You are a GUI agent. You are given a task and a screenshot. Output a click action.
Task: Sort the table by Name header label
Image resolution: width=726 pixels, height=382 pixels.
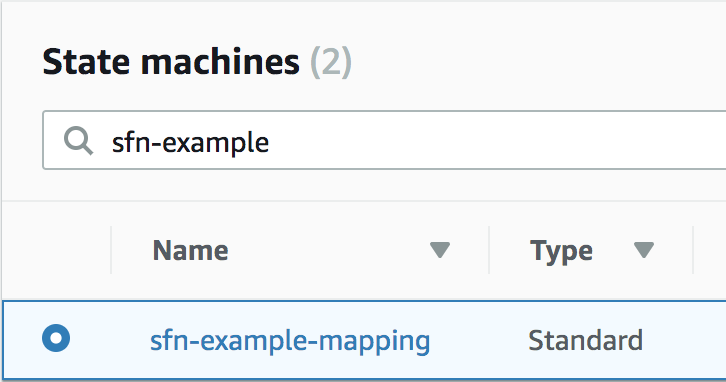190,250
